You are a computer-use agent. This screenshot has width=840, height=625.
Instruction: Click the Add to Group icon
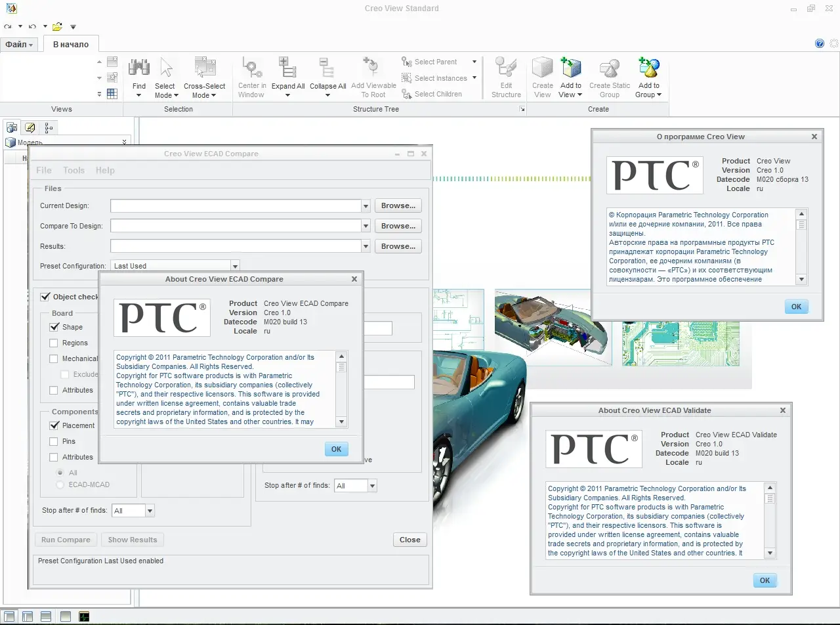coord(648,68)
